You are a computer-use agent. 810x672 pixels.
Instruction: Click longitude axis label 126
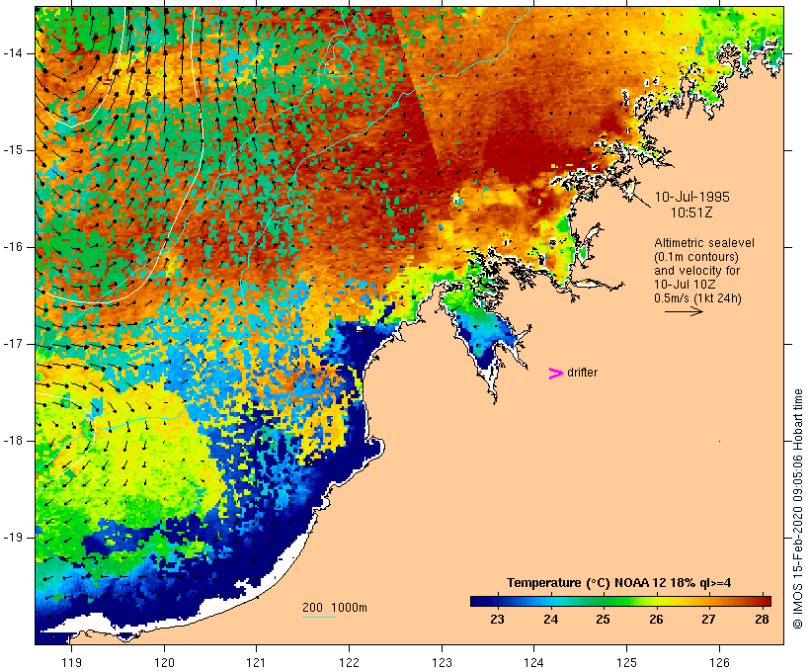(719, 663)
